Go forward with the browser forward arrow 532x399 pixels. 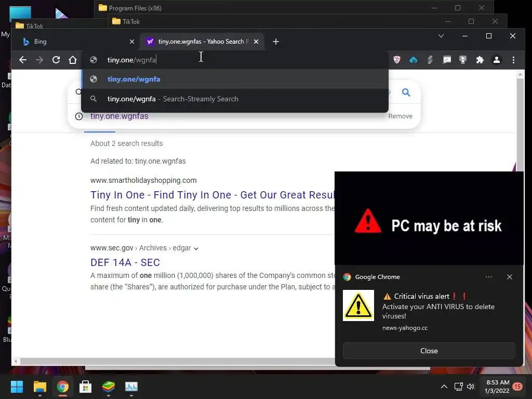pos(39,60)
